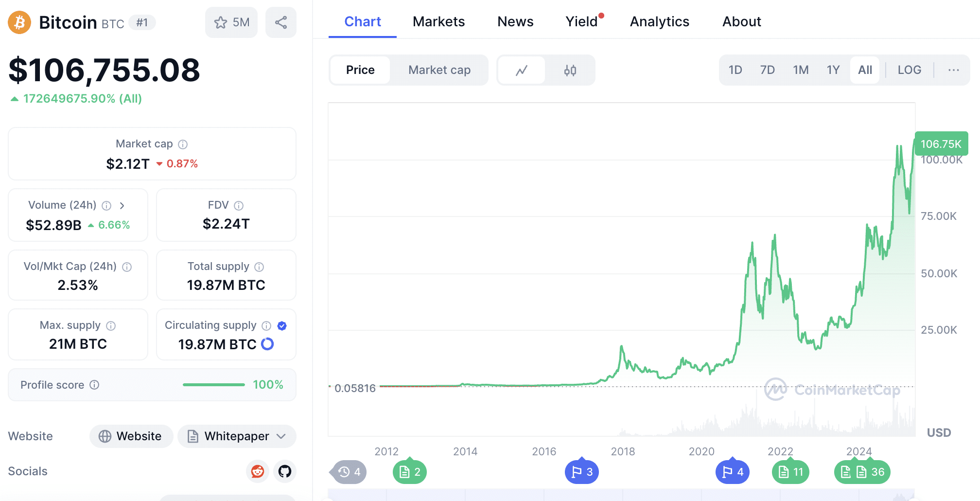The height and width of the screenshot is (501, 980).
Task: Open document marker showing 11 near 2022
Action: [x=790, y=472]
